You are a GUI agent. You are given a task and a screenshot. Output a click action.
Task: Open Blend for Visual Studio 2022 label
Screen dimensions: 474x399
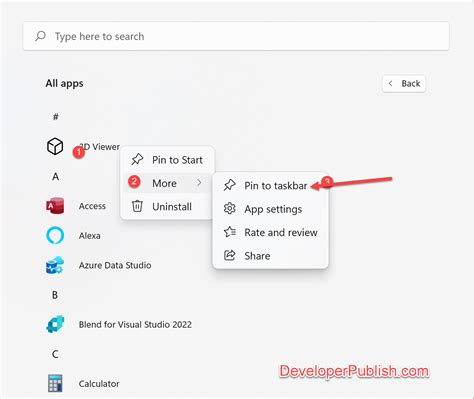point(135,325)
